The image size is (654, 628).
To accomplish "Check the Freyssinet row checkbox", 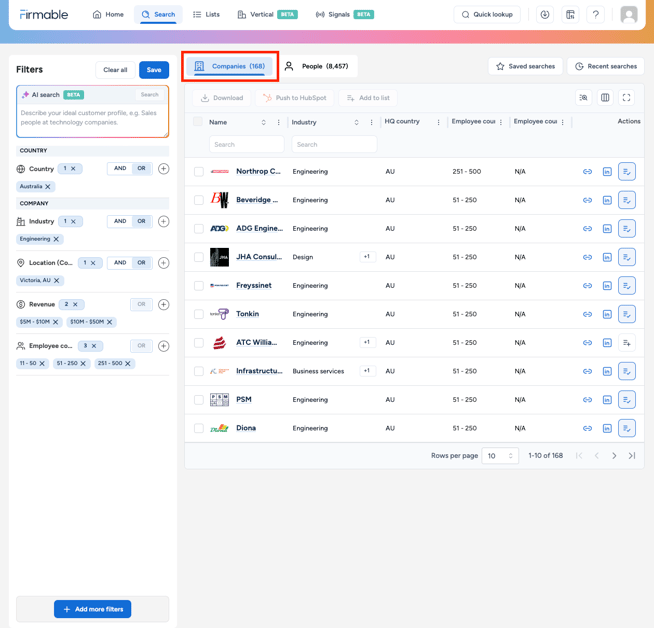I will (199, 286).
